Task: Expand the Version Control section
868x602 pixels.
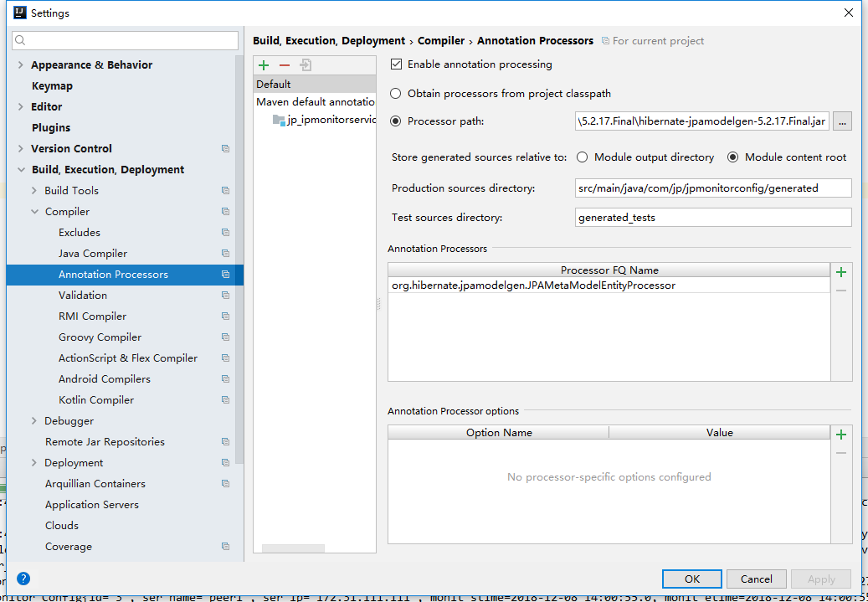Action: [x=20, y=148]
